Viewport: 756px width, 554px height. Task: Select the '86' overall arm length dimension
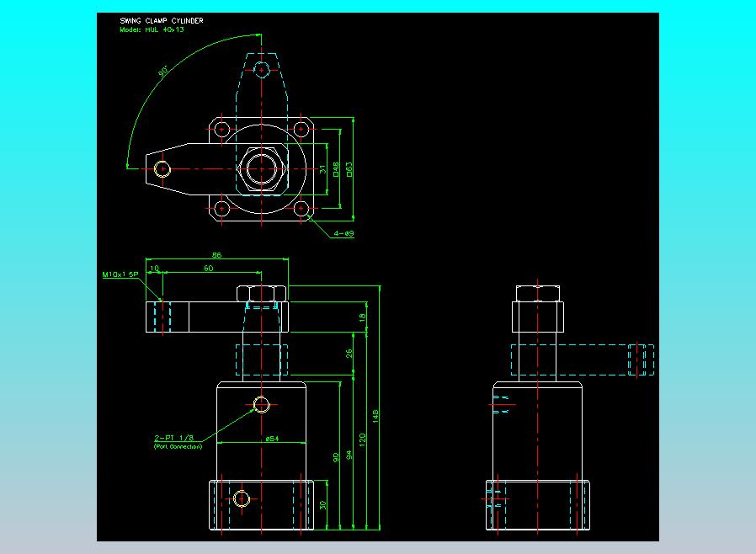click(217, 255)
